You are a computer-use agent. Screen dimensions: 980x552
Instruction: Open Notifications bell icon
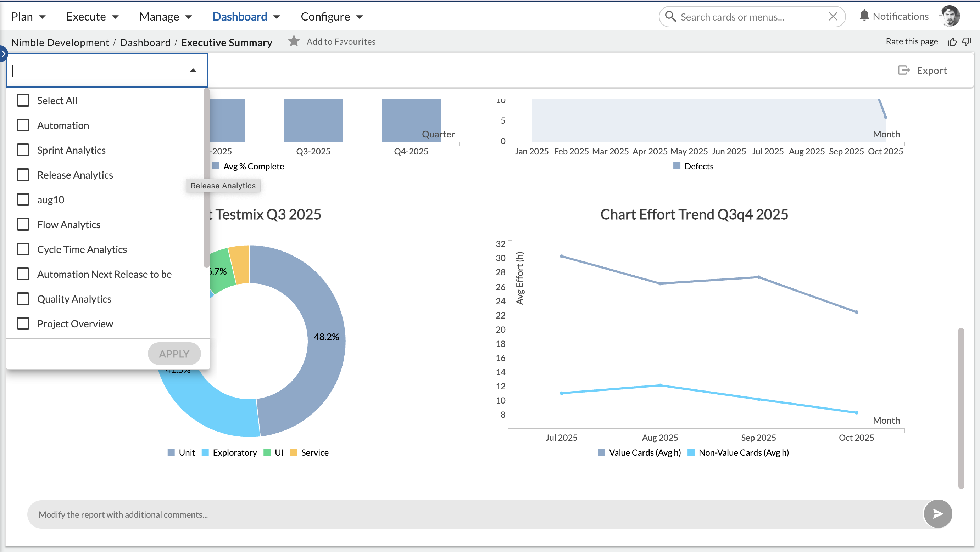864,16
